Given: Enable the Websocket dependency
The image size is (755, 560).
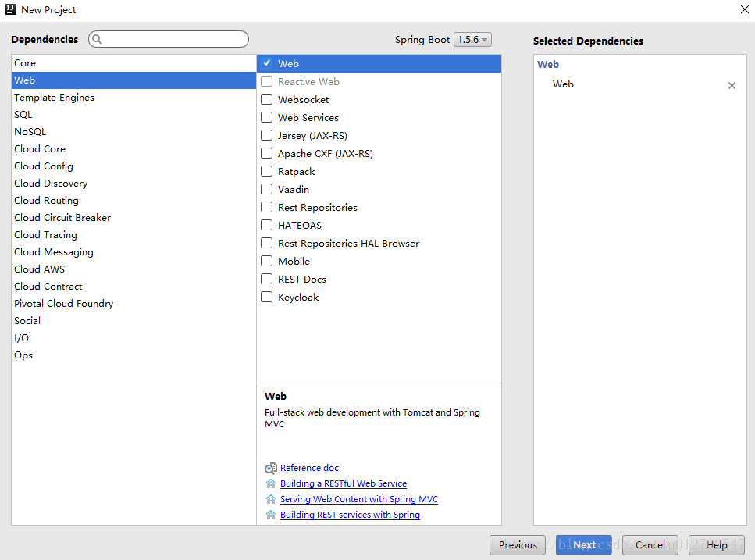Looking at the screenshot, I should pyautogui.click(x=267, y=99).
